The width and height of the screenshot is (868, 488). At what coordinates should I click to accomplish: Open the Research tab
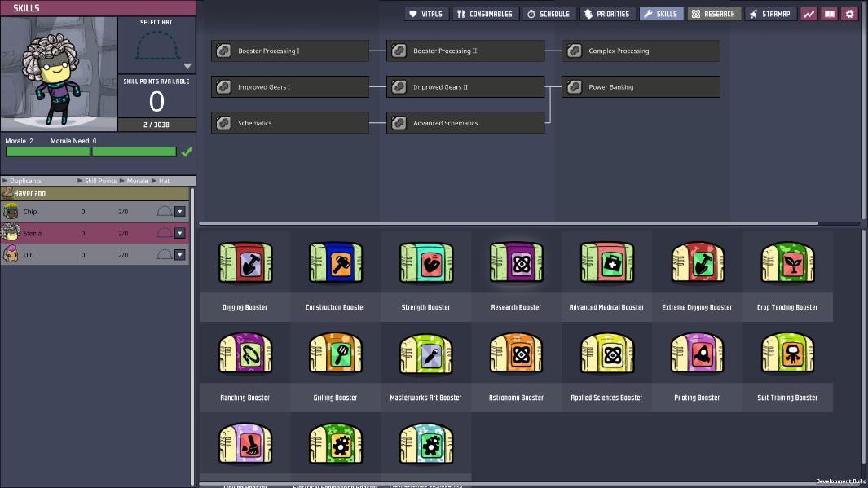pos(714,14)
